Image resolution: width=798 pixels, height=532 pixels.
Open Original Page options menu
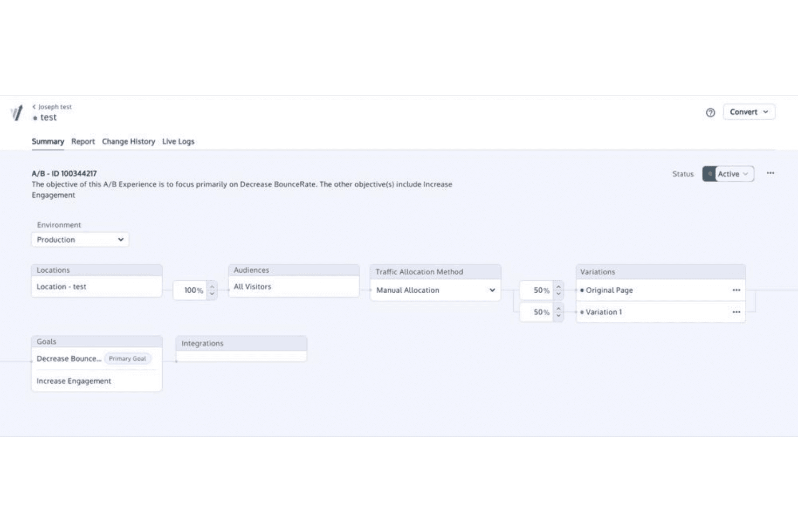click(x=736, y=290)
